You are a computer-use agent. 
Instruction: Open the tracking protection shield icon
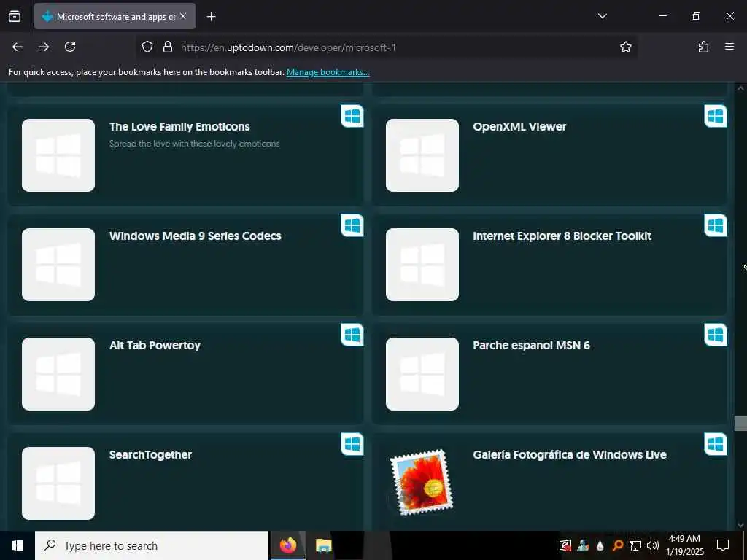pos(147,47)
